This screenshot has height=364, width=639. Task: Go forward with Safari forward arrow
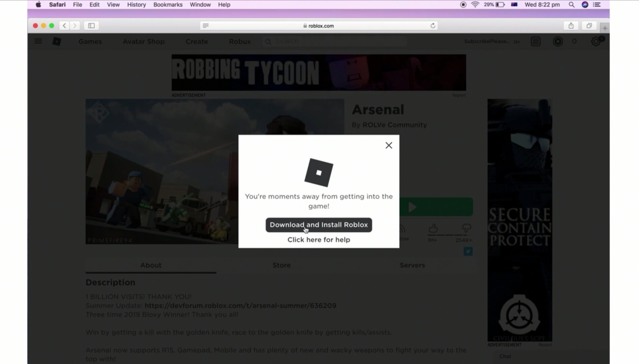(75, 26)
